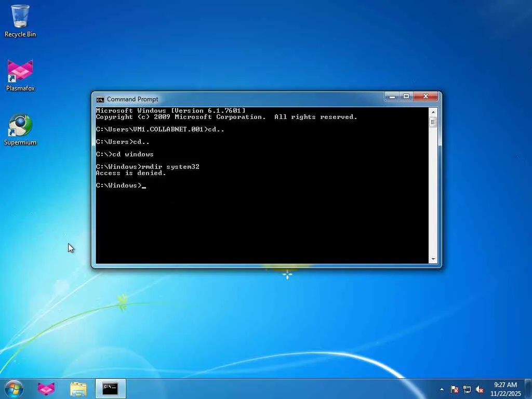Select the Supermium desktop shortcut
This screenshot has height=399, width=532.
click(20, 129)
